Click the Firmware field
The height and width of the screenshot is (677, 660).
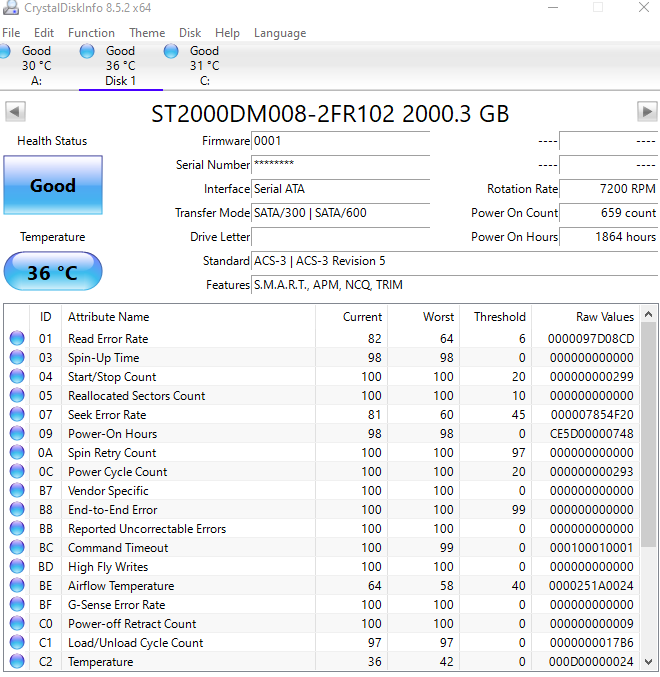click(340, 141)
